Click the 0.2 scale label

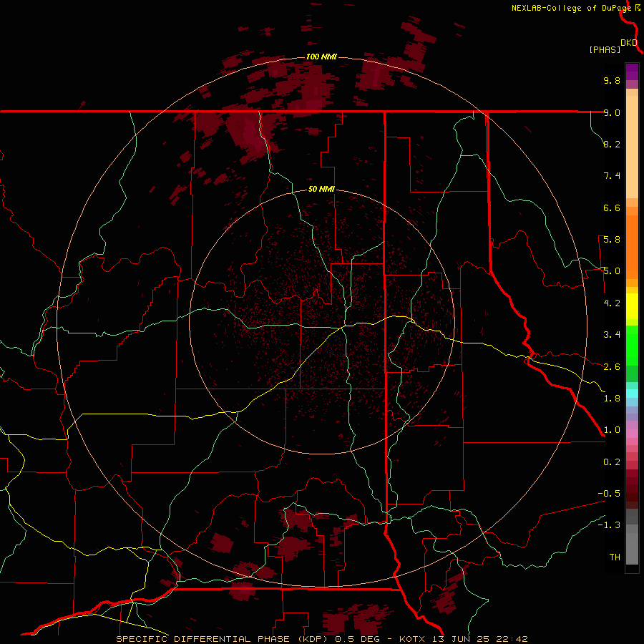pos(612,462)
